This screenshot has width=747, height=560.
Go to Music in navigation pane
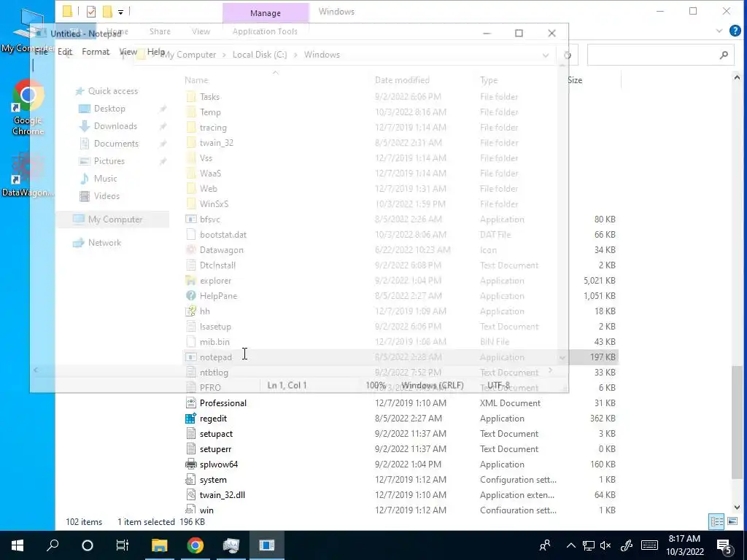pos(105,179)
